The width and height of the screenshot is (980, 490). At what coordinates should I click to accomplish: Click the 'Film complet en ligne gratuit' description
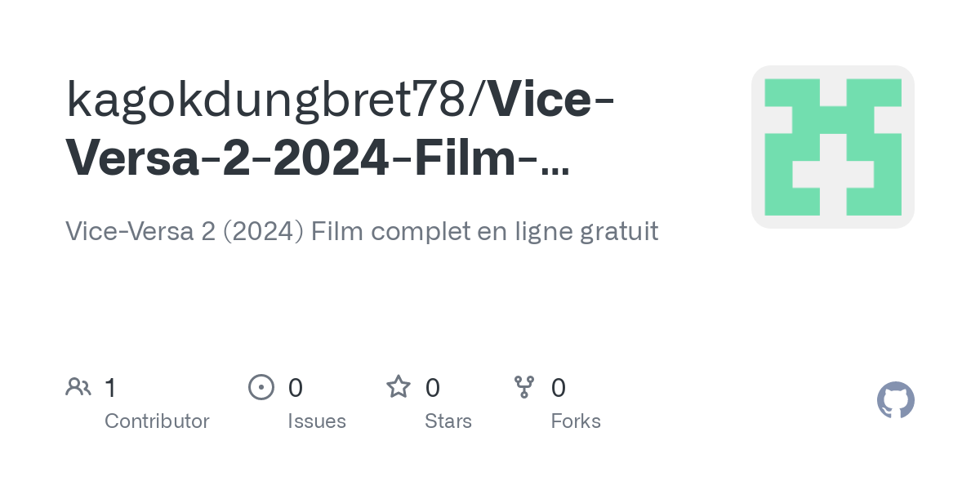coord(485,232)
